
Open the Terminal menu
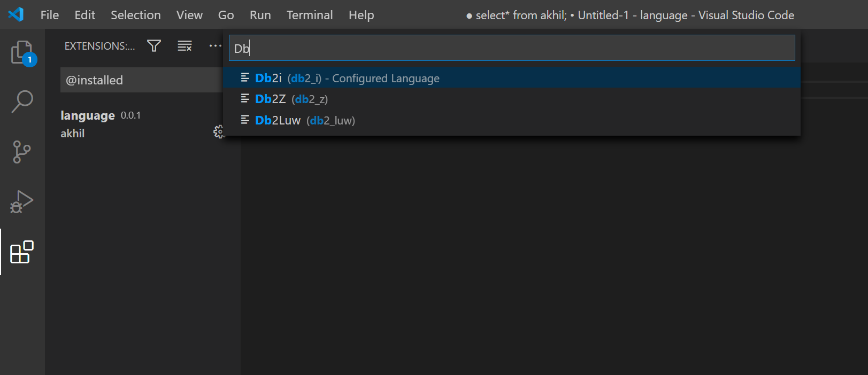tap(310, 15)
